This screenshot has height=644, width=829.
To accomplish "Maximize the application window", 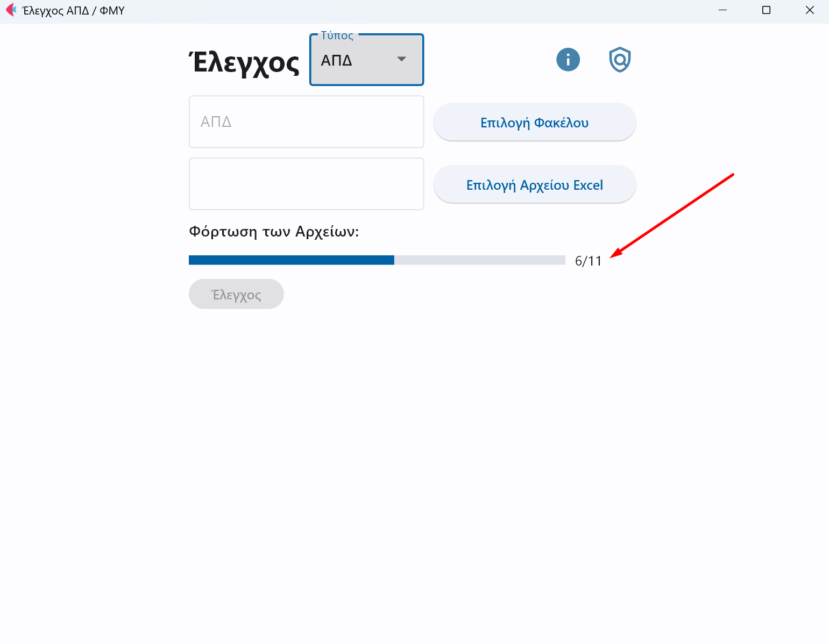I will [767, 10].
